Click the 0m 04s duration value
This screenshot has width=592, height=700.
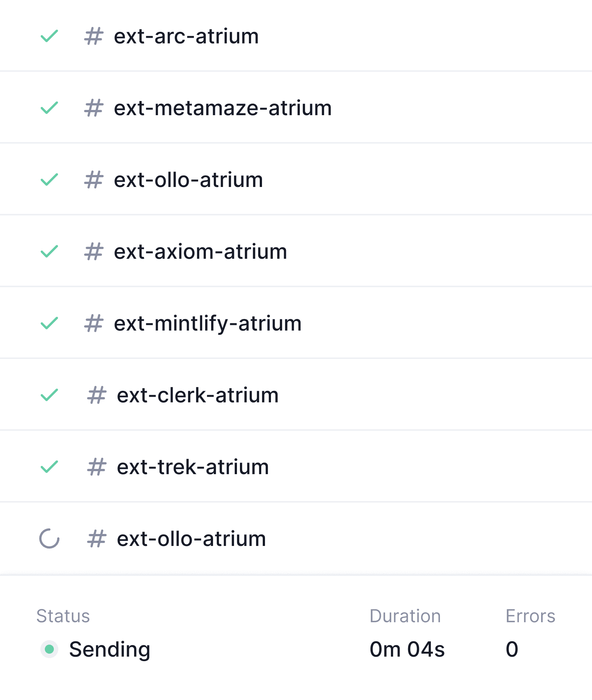407,649
